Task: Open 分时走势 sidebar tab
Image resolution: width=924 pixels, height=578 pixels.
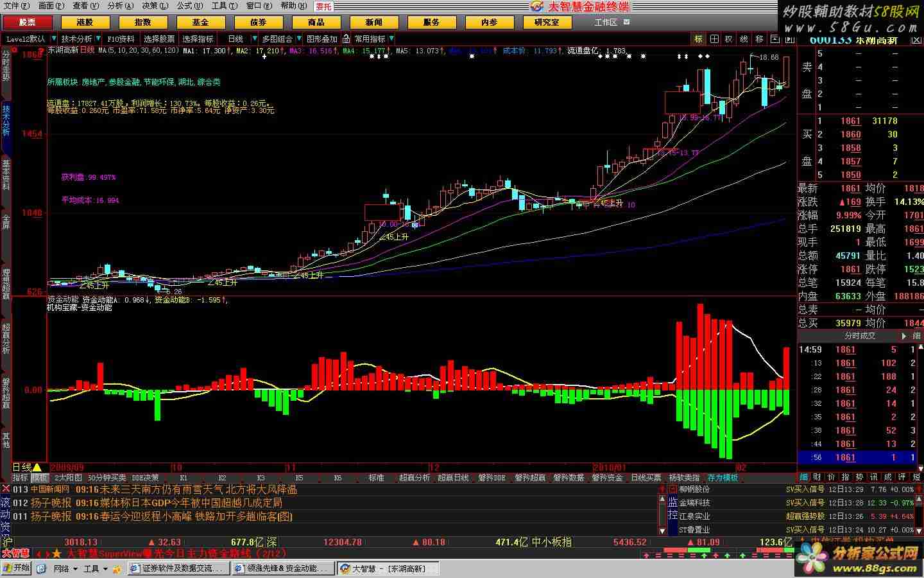Action: [x=6, y=66]
